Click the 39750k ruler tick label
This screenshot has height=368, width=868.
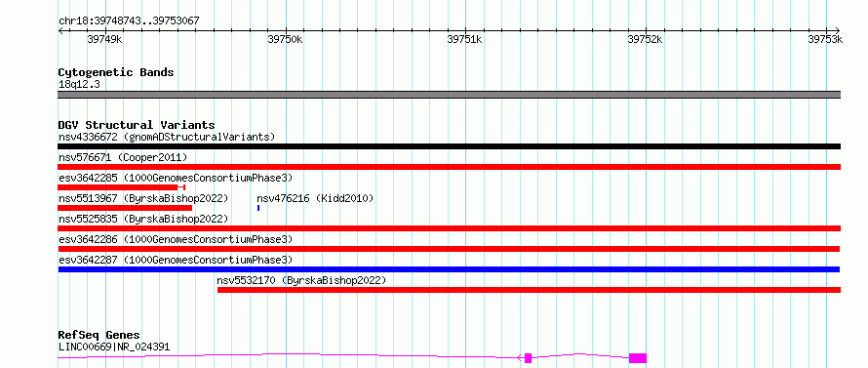(x=285, y=39)
